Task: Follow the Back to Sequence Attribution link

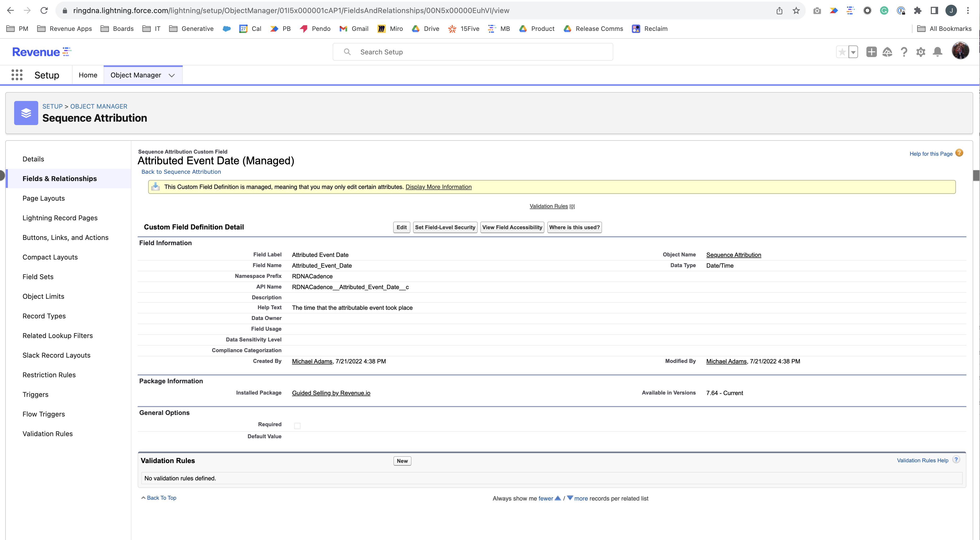Action: pos(181,172)
